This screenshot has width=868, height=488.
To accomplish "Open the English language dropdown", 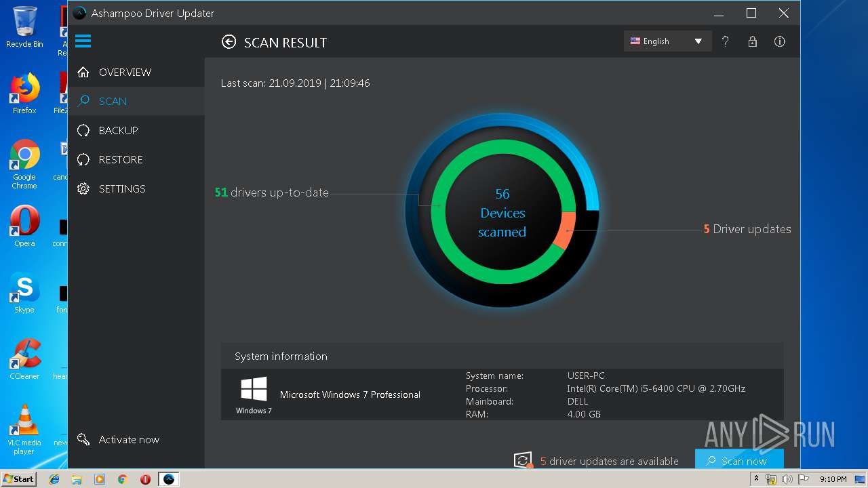I will pyautogui.click(x=667, y=41).
